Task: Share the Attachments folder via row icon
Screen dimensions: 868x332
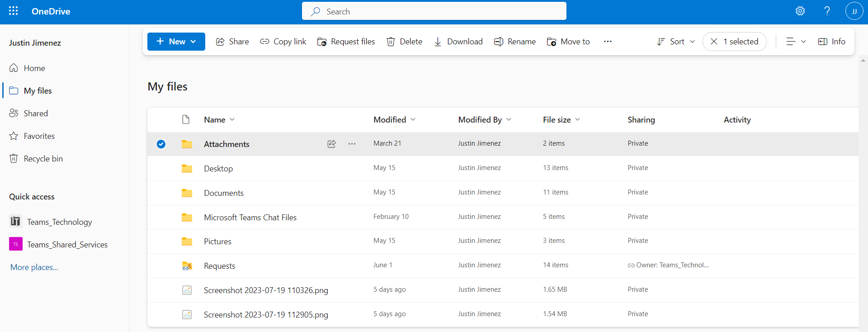Action: point(332,144)
